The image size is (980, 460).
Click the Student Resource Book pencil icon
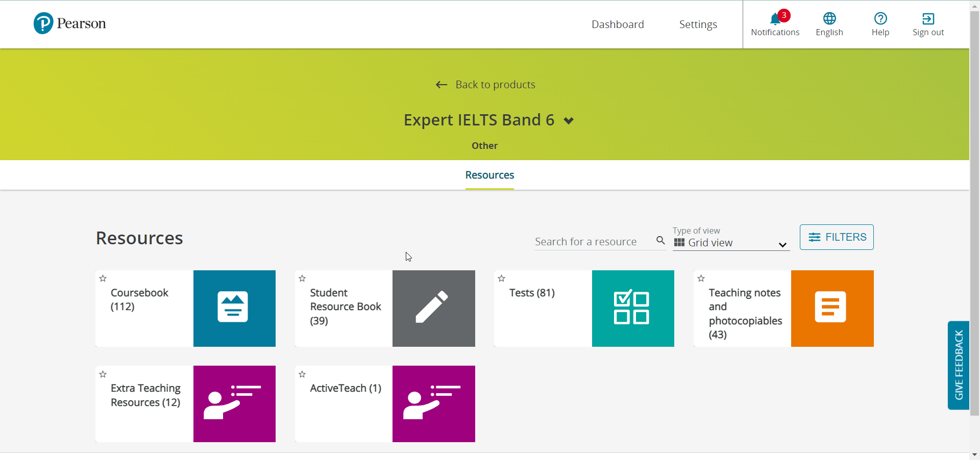tap(433, 308)
